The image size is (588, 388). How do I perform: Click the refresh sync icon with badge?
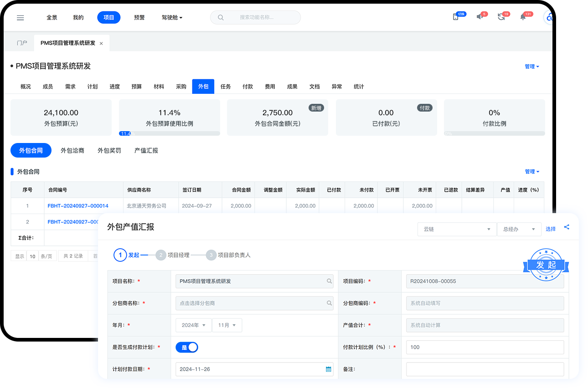501,17
